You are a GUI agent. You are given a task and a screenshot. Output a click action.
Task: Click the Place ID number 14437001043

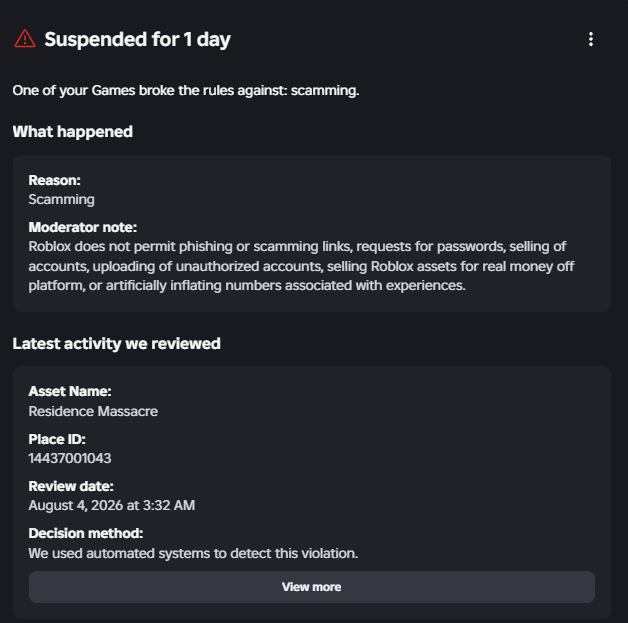pos(70,458)
